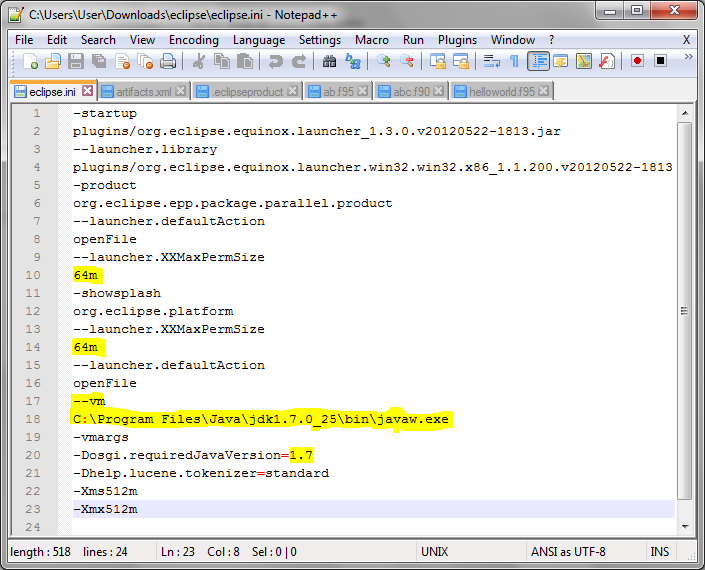Open the Macro menu

(371, 40)
